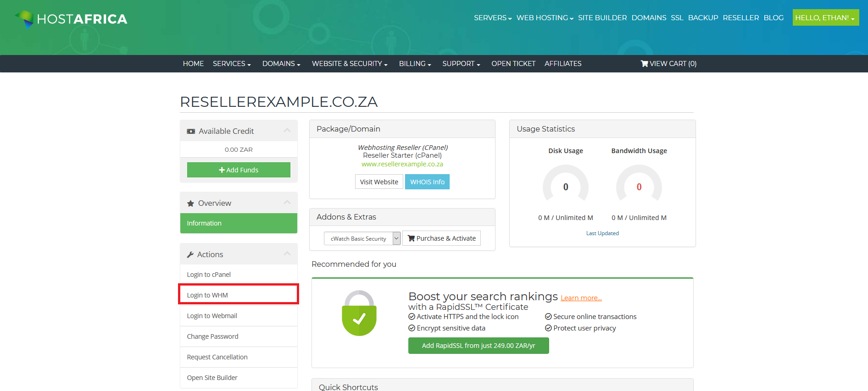Open the Website & Security menu
868x391 pixels.
point(350,64)
